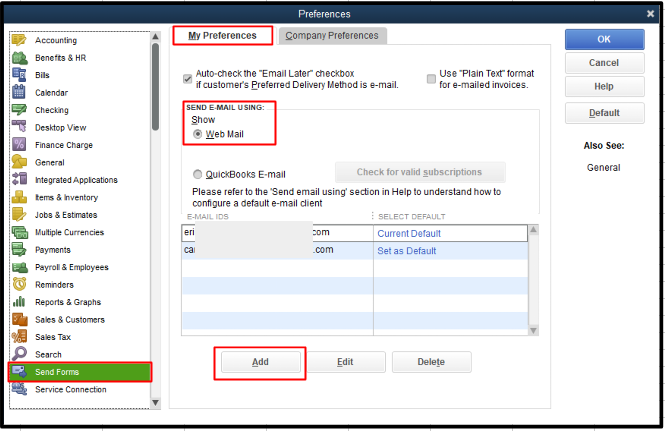Screen dimensions: 665x431
Task: Click the OK button
Action: point(604,39)
